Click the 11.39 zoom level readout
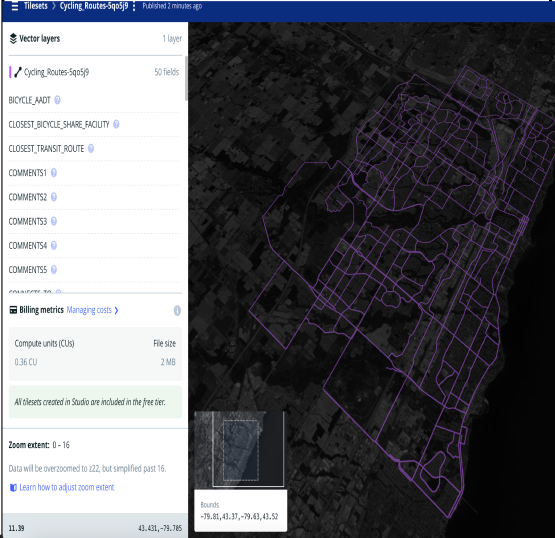This screenshot has height=538, width=555. (x=16, y=528)
